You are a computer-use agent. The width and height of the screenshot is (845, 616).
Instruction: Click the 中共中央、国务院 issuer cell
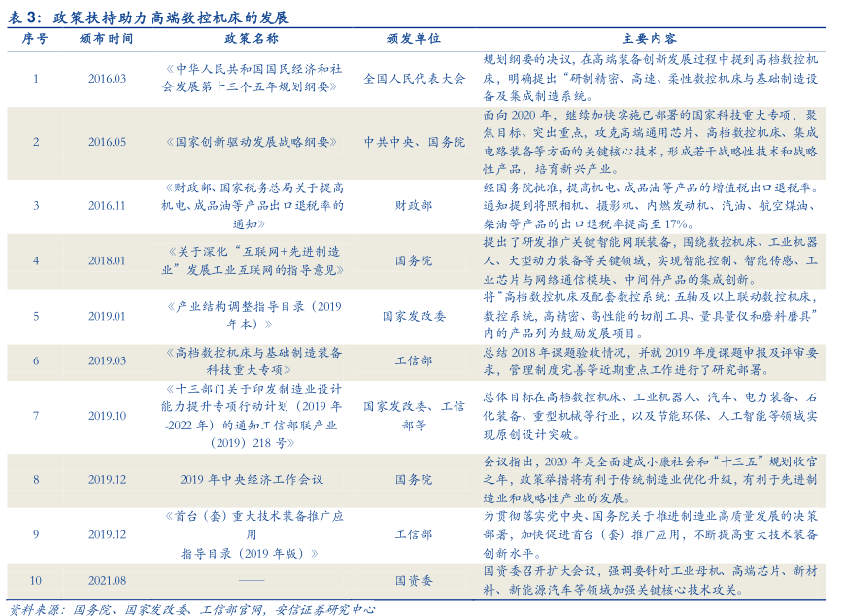pyautogui.click(x=414, y=142)
